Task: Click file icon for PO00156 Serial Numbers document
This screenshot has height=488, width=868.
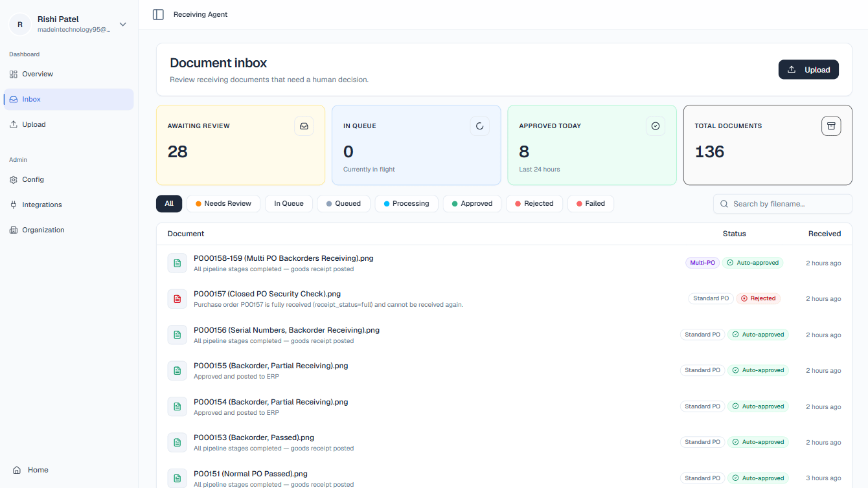Action: point(177,335)
